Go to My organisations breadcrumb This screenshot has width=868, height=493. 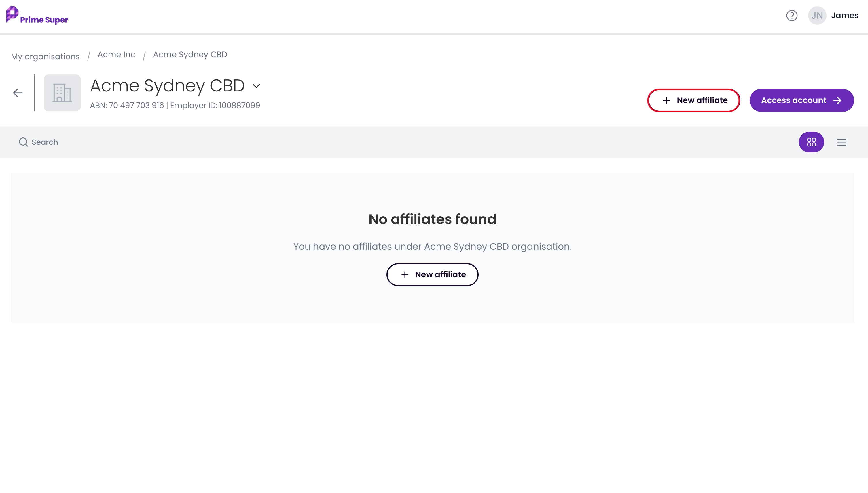[x=46, y=56]
